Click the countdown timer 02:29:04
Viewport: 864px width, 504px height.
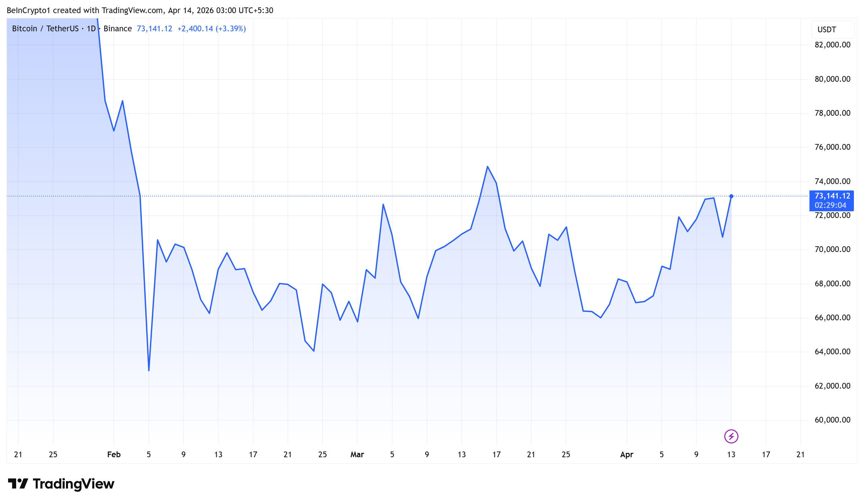pyautogui.click(x=830, y=205)
